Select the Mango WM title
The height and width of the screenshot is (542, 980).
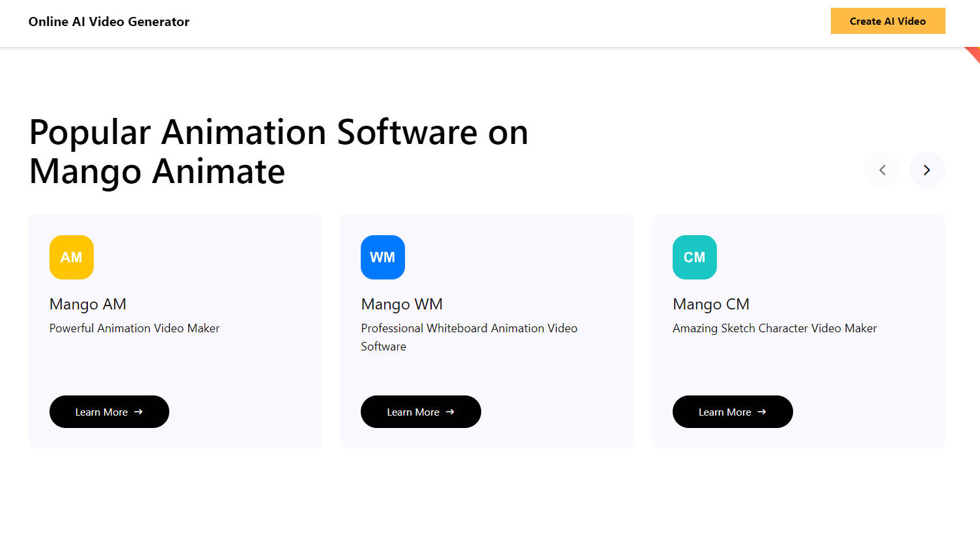click(x=402, y=304)
